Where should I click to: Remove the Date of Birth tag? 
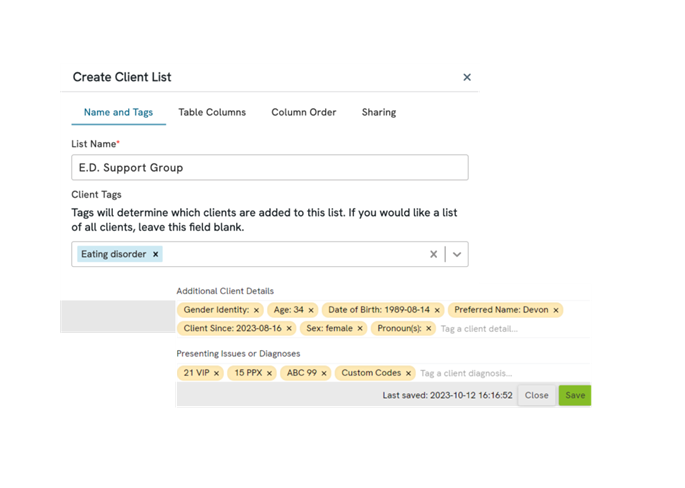click(437, 310)
